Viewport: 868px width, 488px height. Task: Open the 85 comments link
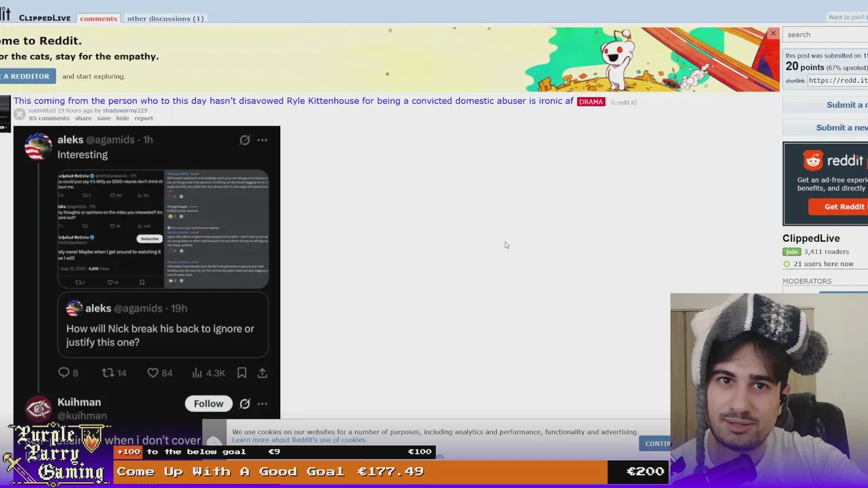[49, 118]
